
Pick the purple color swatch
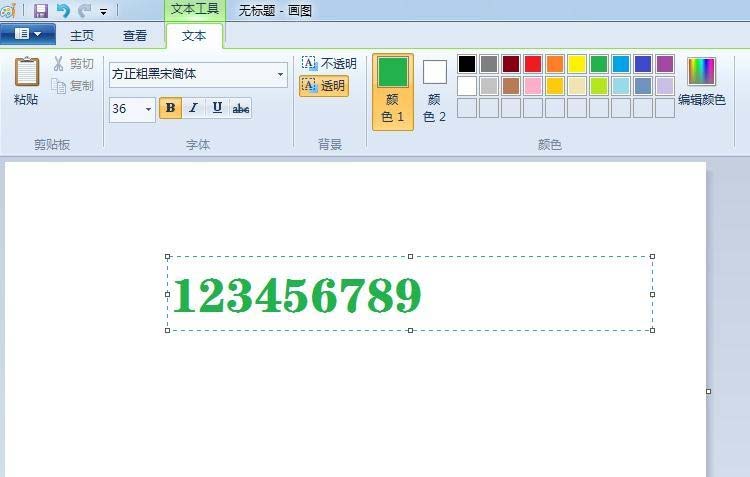665,64
